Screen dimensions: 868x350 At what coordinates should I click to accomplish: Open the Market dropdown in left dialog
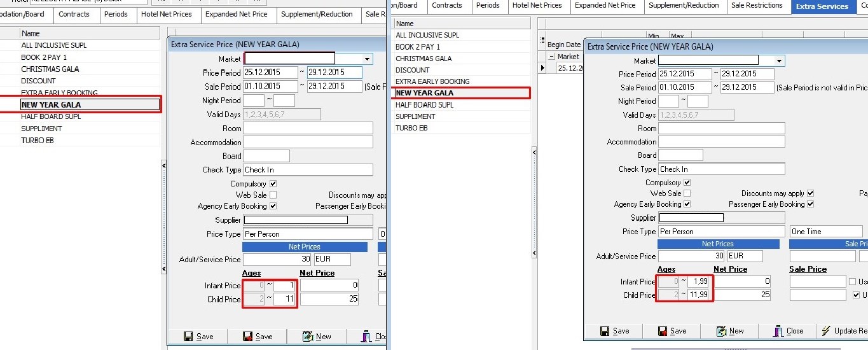pos(367,59)
